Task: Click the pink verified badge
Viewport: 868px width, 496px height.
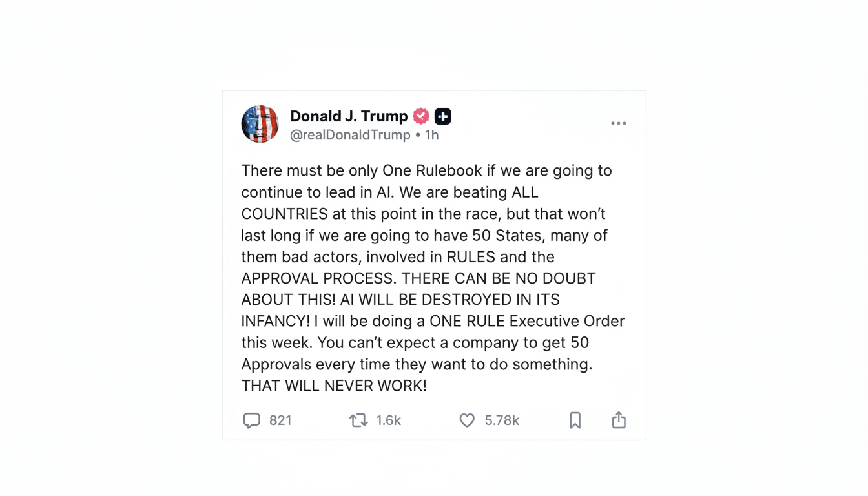Action: pos(420,116)
